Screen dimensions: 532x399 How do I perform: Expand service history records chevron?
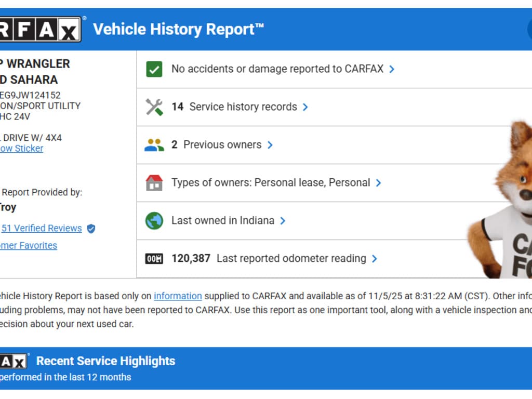305,107
